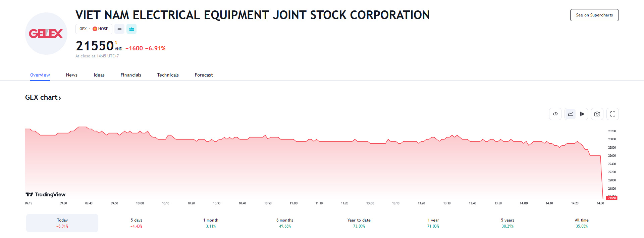Take a chart snapshot with camera icon

(x=597, y=114)
